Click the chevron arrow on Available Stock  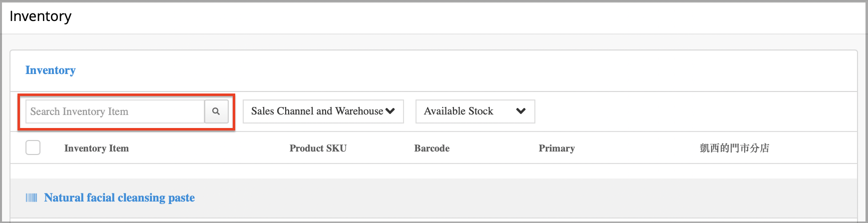pos(521,111)
